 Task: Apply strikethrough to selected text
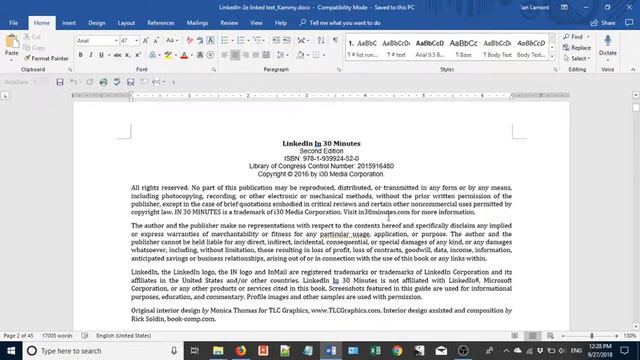pyautogui.click(x=118, y=55)
